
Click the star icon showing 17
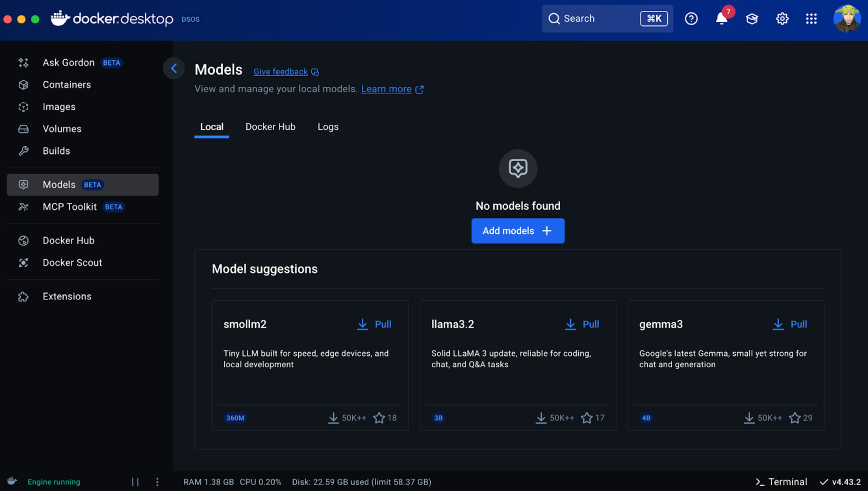pos(587,418)
